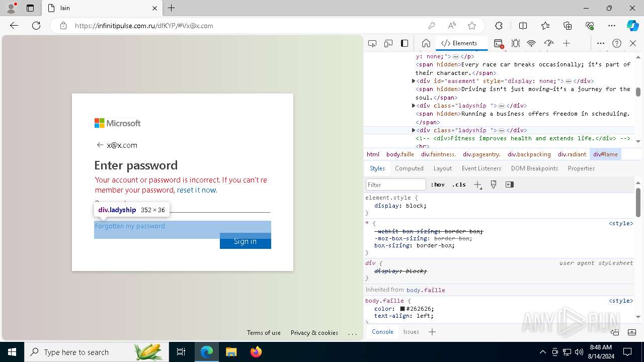Open the Split screen icon
644x362 pixels.
[523, 26]
